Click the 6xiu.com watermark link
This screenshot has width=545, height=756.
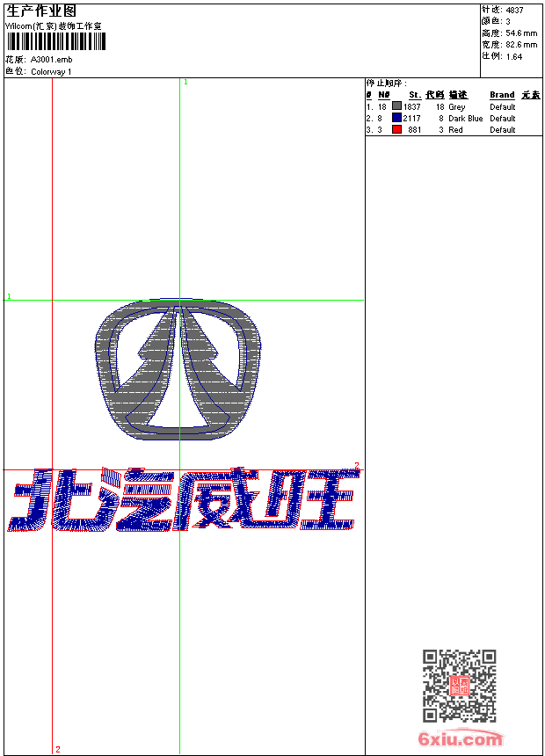pyautogui.click(x=460, y=739)
